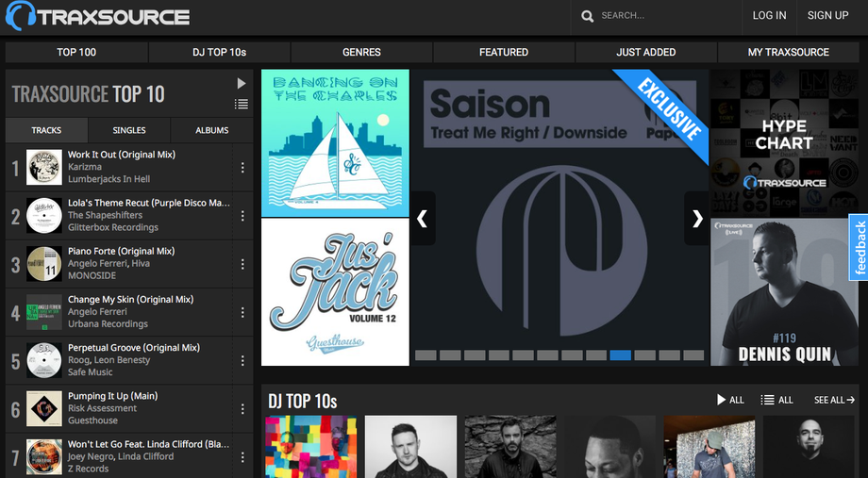Screen dimensions: 868x478
Task: Click SEE ALL for DJ Top 10s
Action: (x=834, y=400)
